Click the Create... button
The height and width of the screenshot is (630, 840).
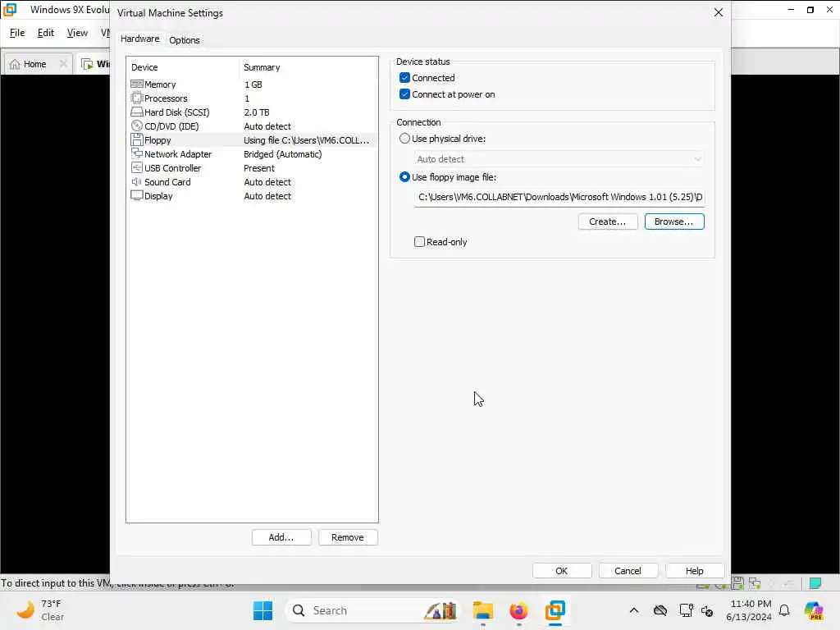tap(608, 221)
